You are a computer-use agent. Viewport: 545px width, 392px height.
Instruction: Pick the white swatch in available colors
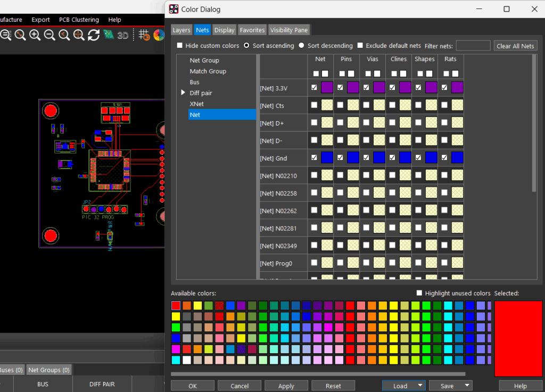tap(186, 360)
